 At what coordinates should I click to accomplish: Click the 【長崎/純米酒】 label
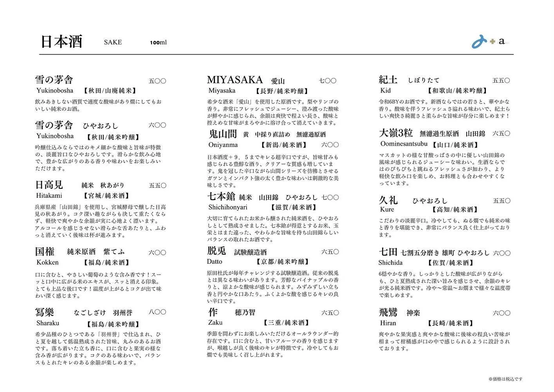coord(451,323)
